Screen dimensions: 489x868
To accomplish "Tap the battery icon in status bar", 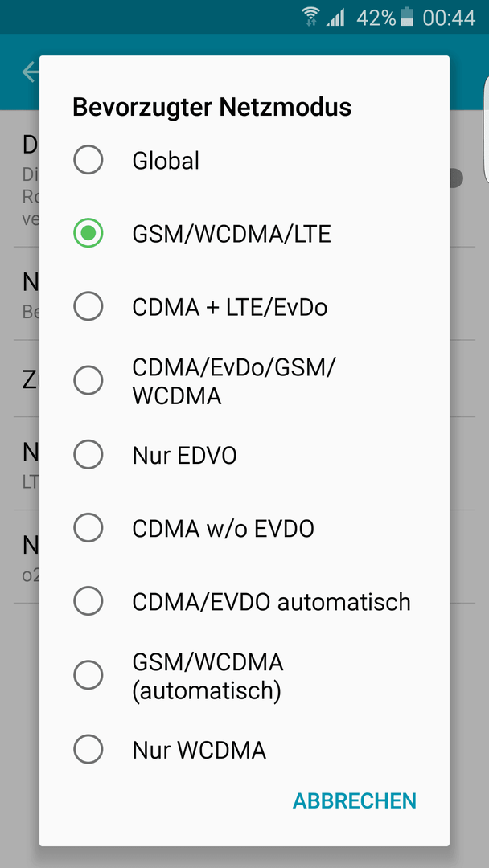I will tap(407, 17).
